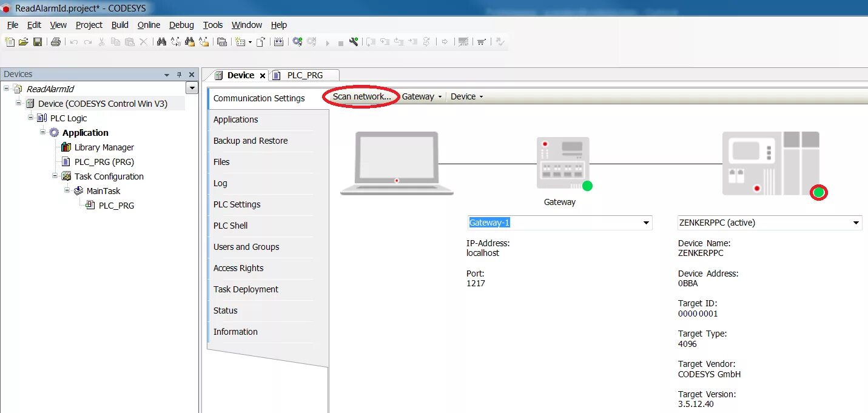Click the New Project toolbar icon

pos(9,42)
